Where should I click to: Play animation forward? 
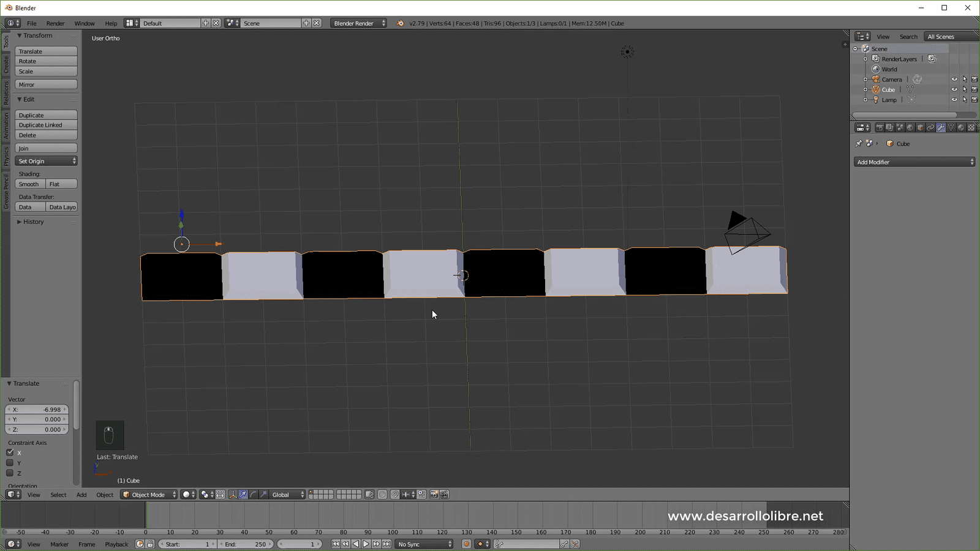click(x=366, y=544)
